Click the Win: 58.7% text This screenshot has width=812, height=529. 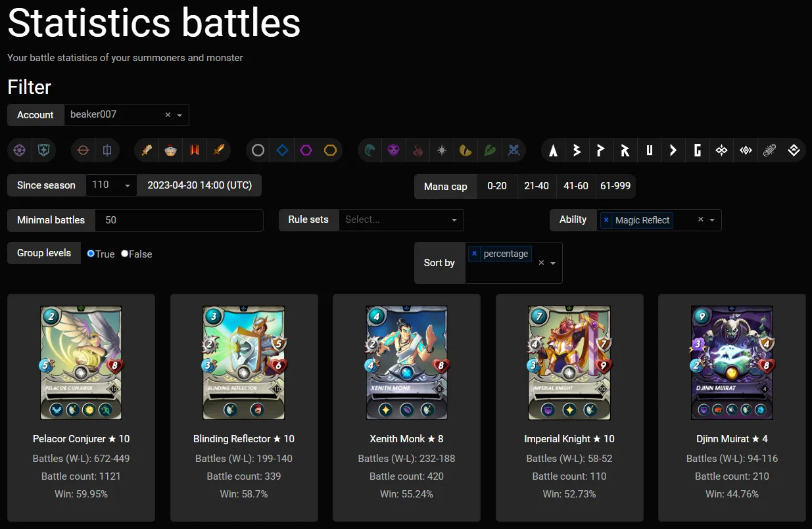coord(244,494)
